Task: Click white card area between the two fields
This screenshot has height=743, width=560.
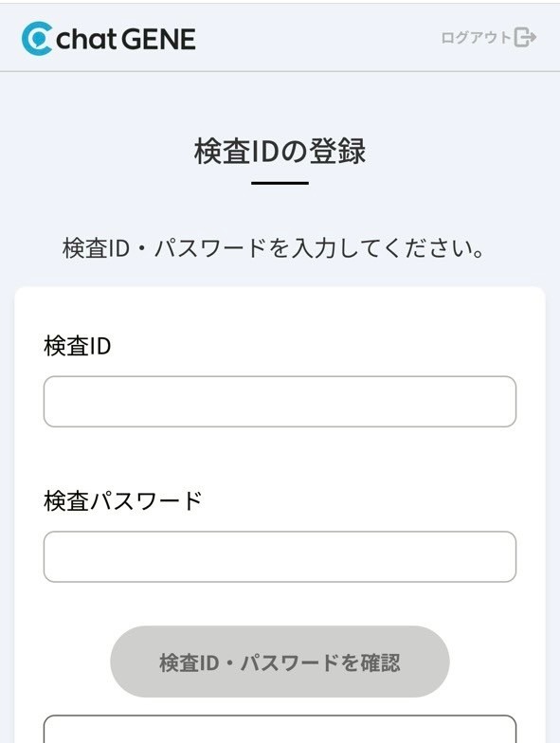Action: tap(280, 457)
